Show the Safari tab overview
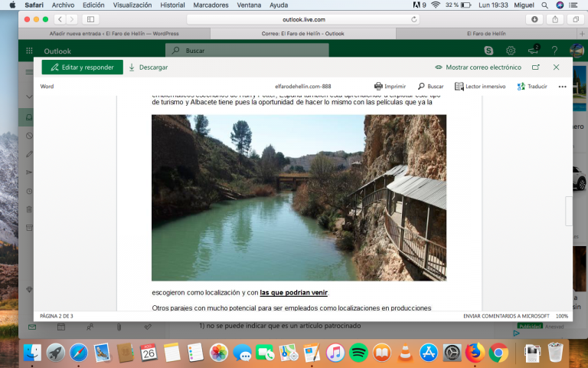The width and height of the screenshot is (588, 368). (x=576, y=19)
